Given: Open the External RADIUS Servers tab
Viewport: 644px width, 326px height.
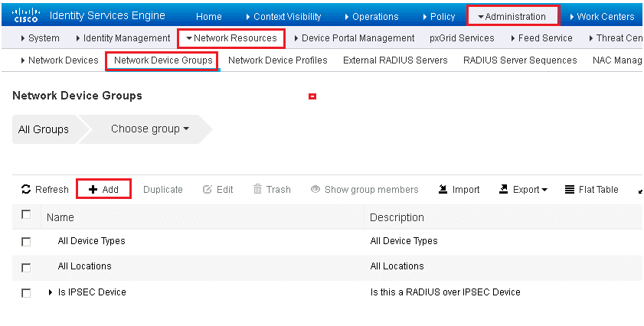Looking at the screenshot, I should [395, 60].
